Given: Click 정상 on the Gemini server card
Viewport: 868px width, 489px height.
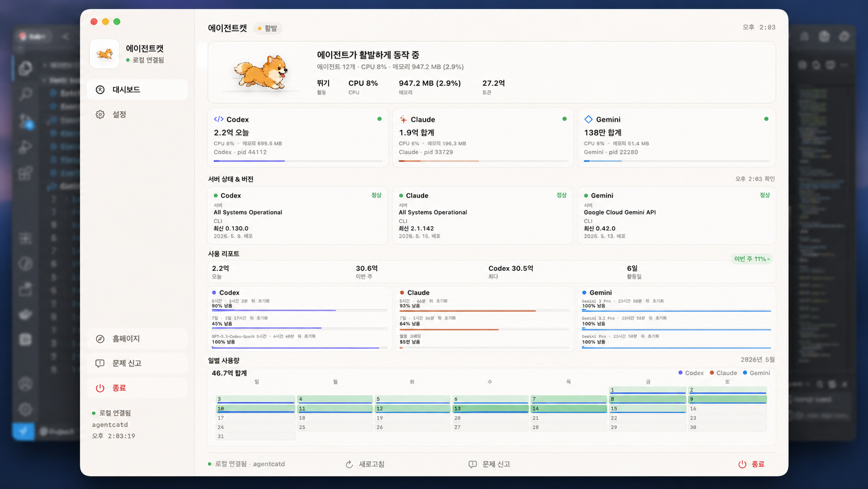Looking at the screenshot, I should (765, 195).
